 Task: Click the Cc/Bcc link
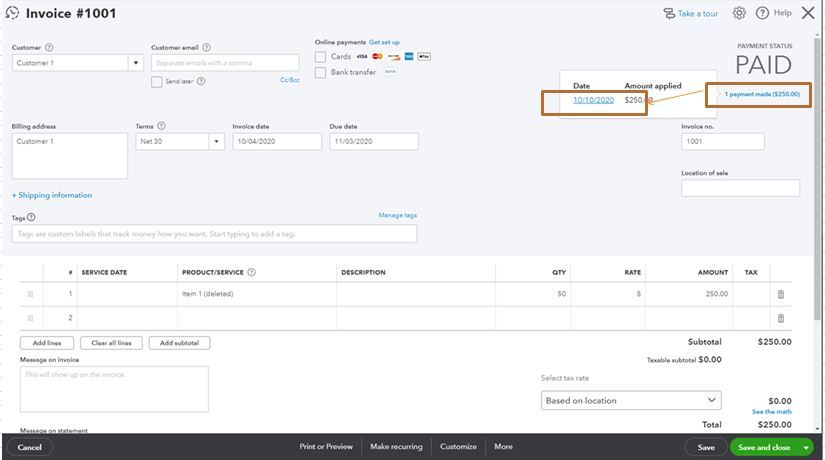[x=290, y=80]
